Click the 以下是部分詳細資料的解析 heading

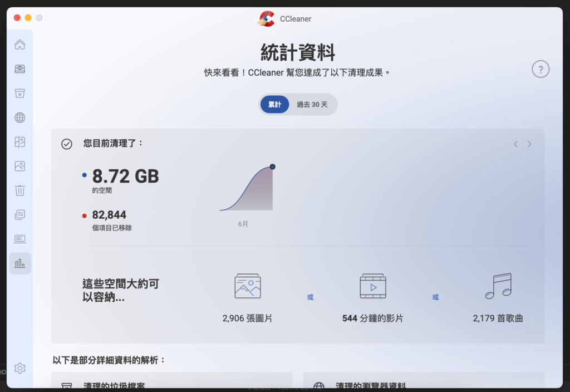point(109,360)
